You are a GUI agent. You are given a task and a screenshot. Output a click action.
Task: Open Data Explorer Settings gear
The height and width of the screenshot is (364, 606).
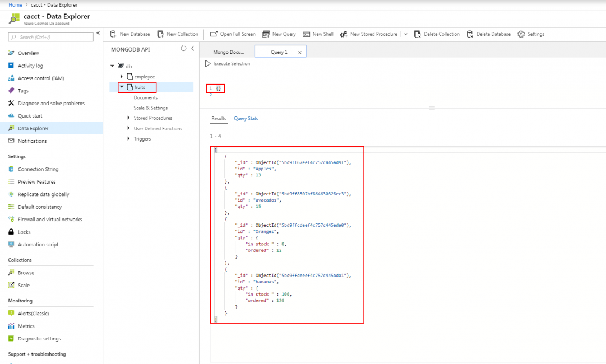point(521,34)
